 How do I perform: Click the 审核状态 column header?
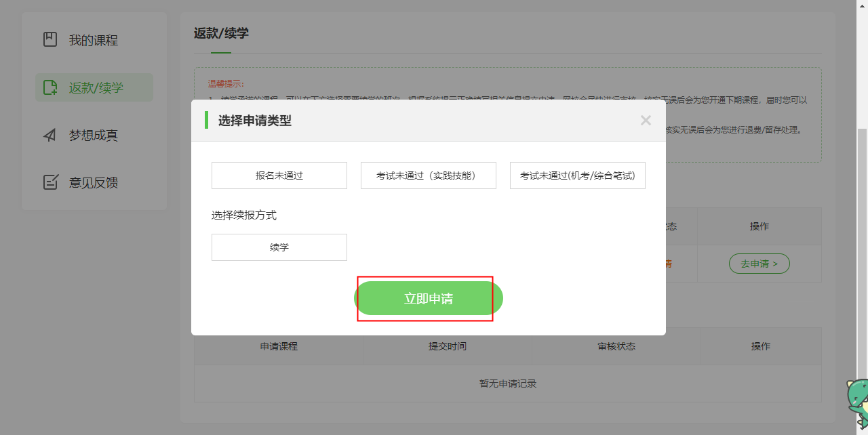point(616,346)
